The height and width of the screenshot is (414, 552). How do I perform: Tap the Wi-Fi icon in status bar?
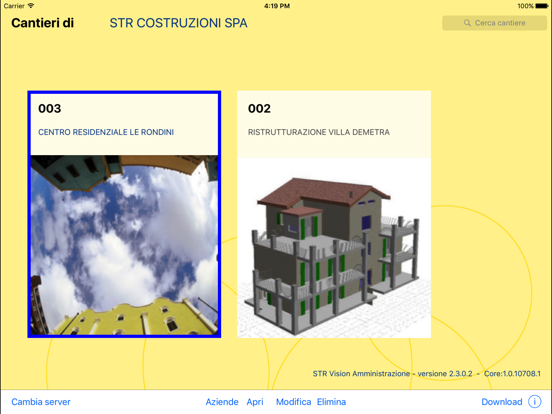pos(31,6)
